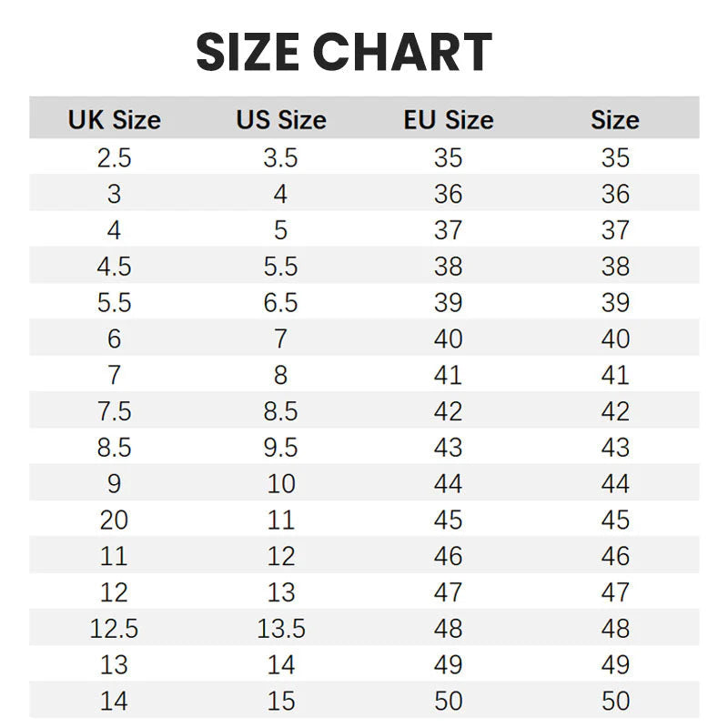Screen dimensions: 728x728
Task: Click 47 in the EU Size column
Action: [448, 592]
